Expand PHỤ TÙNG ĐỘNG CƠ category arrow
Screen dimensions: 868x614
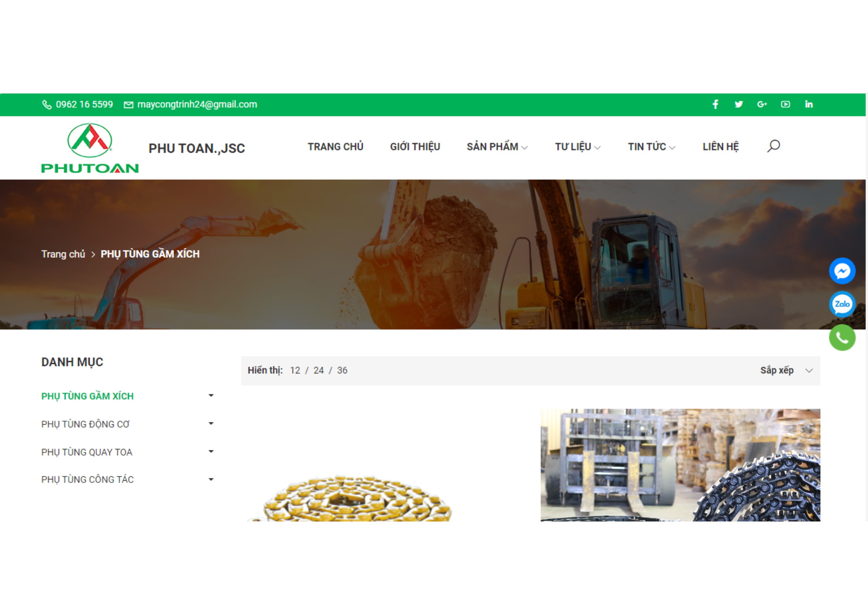(211, 423)
